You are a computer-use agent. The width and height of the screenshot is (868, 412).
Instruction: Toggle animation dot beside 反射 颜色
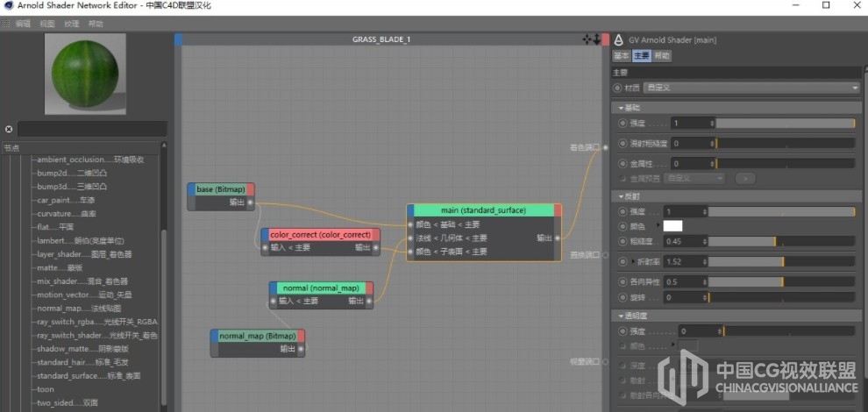623,226
